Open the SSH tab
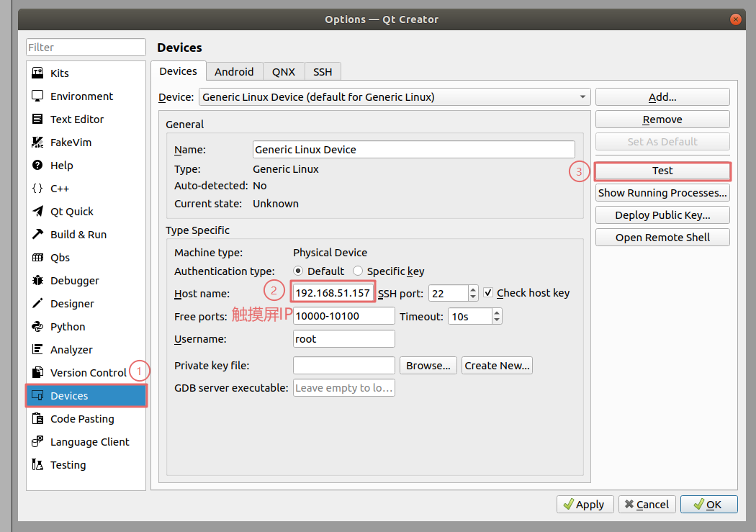Screen dimensions: 756x532 323,71
